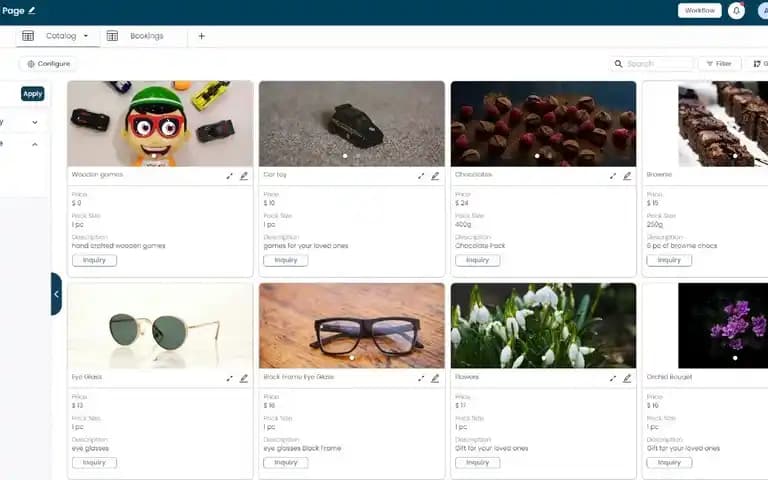Select the '250g' pack size value
This screenshot has width=768, height=480.
point(655,225)
